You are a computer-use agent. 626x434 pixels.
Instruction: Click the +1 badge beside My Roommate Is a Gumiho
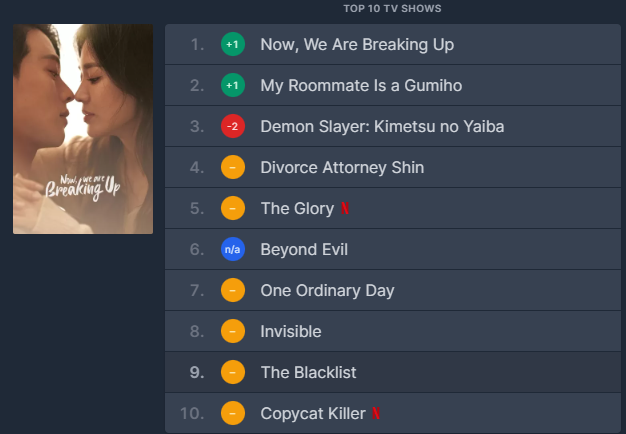tap(232, 86)
